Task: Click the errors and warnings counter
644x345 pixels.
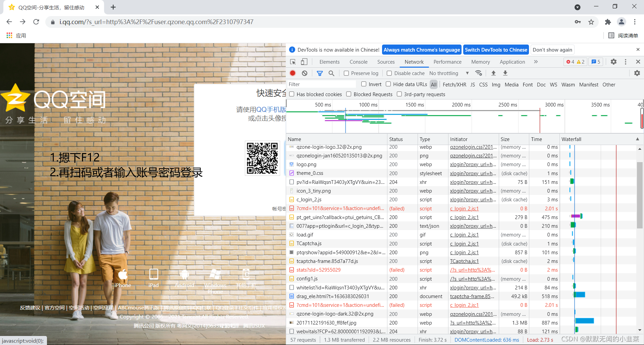Action: pyautogui.click(x=576, y=62)
